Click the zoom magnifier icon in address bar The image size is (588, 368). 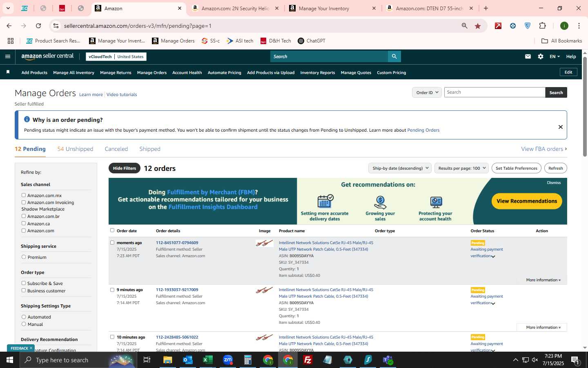464,26
